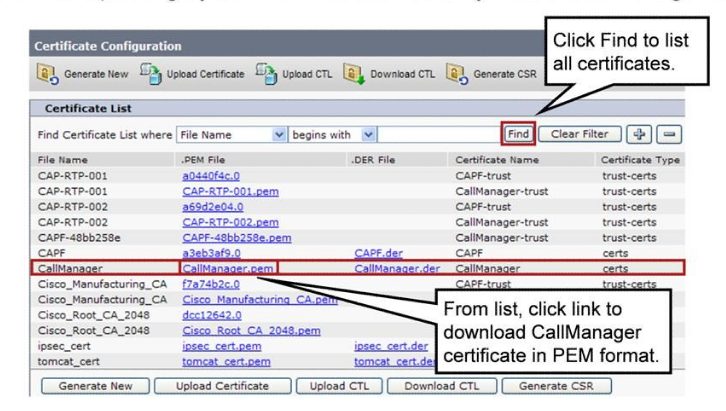Select the ipsec_cert file name cell

tap(64, 346)
